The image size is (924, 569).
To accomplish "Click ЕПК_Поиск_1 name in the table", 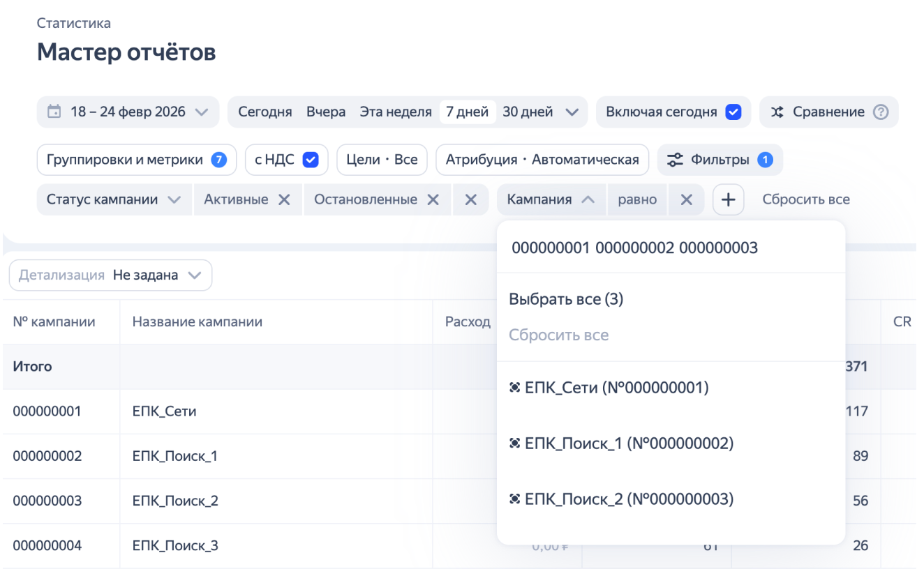I will tap(175, 456).
